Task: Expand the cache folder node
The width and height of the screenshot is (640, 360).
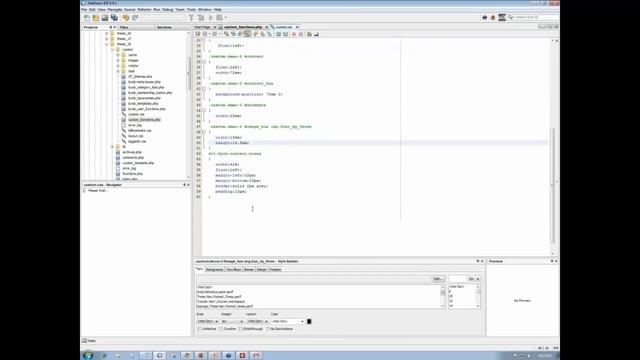Action: tap(118, 55)
